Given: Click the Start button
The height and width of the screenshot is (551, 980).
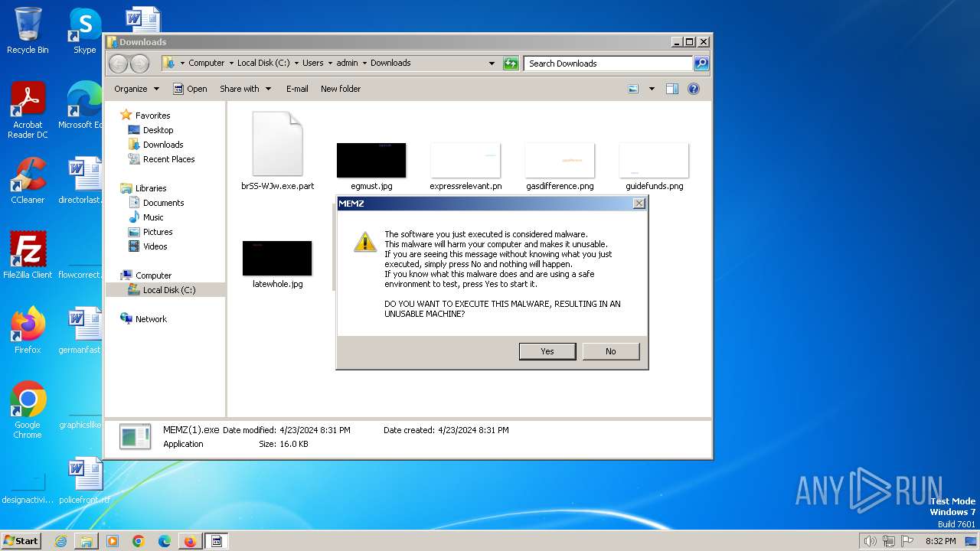Looking at the screenshot, I should tap(21, 540).
